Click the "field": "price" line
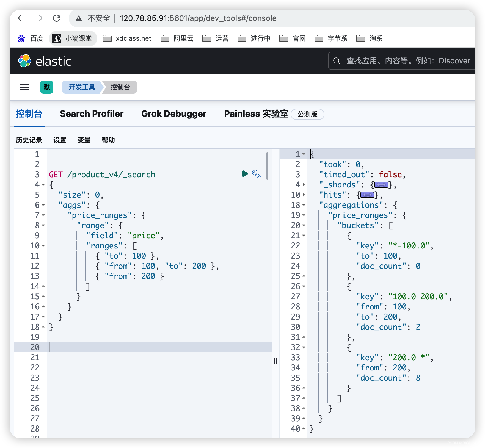 pyautogui.click(x=125, y=236)
